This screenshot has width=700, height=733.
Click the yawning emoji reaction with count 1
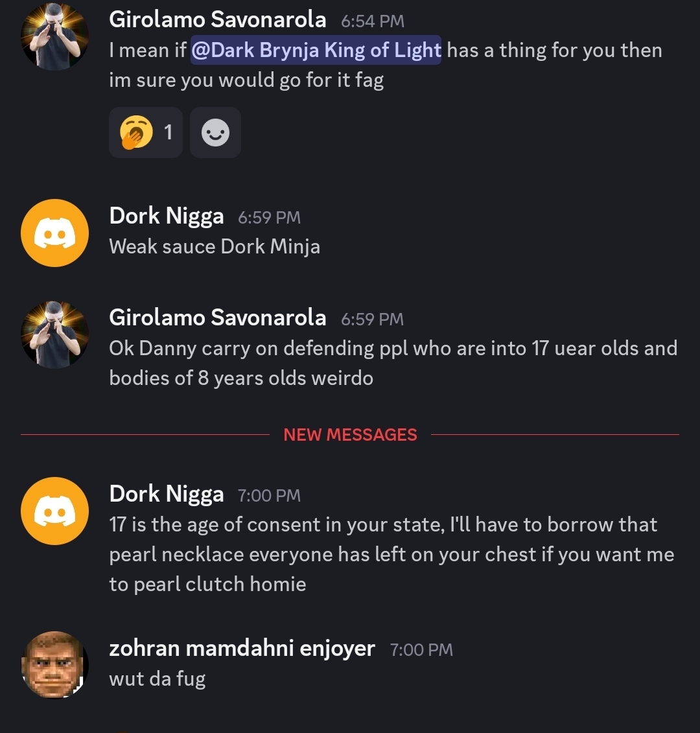tap(146, 132)
